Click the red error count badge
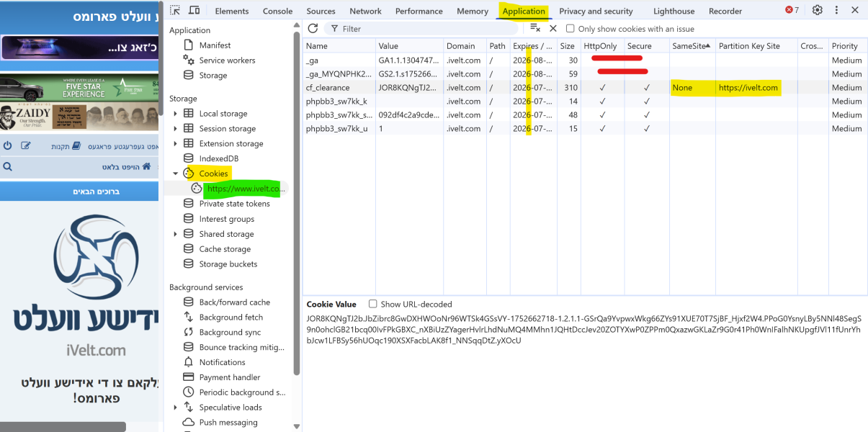This screenshot has width=868, height=432. coord(792,10)
